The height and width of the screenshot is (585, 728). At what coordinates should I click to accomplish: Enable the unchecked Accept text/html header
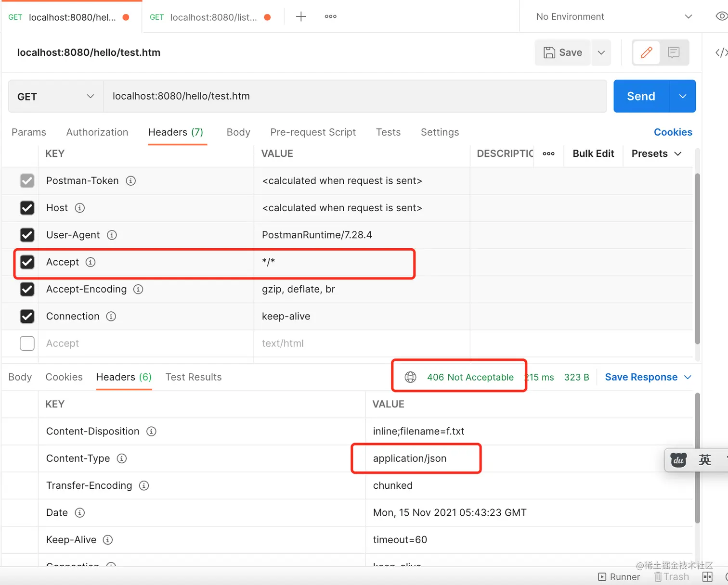click(x=27, y=343)
